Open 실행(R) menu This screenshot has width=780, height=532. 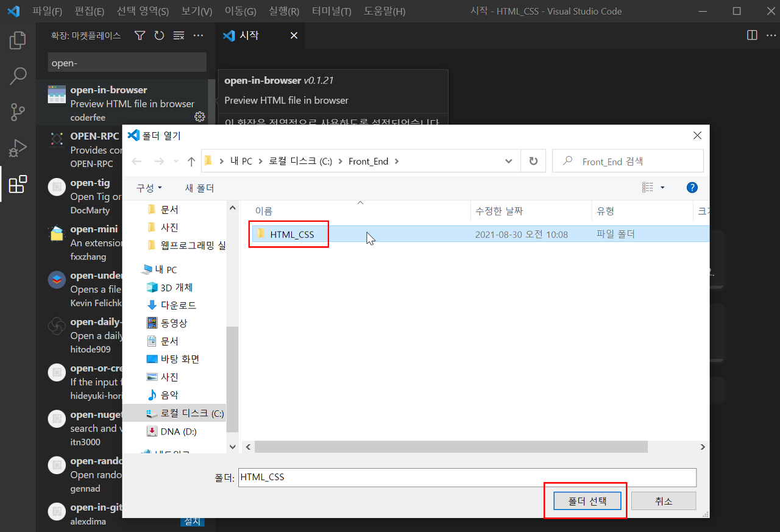tap(284, 11)
